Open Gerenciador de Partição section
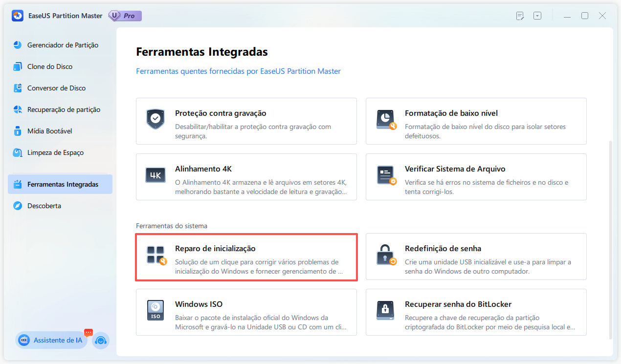This screenshot has height=364, width=621. click(60, 45)
